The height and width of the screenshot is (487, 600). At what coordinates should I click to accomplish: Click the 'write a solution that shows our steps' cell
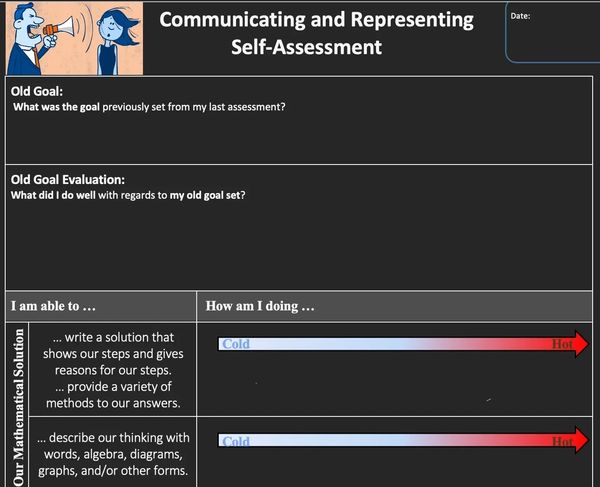click(x=113, y=370)
